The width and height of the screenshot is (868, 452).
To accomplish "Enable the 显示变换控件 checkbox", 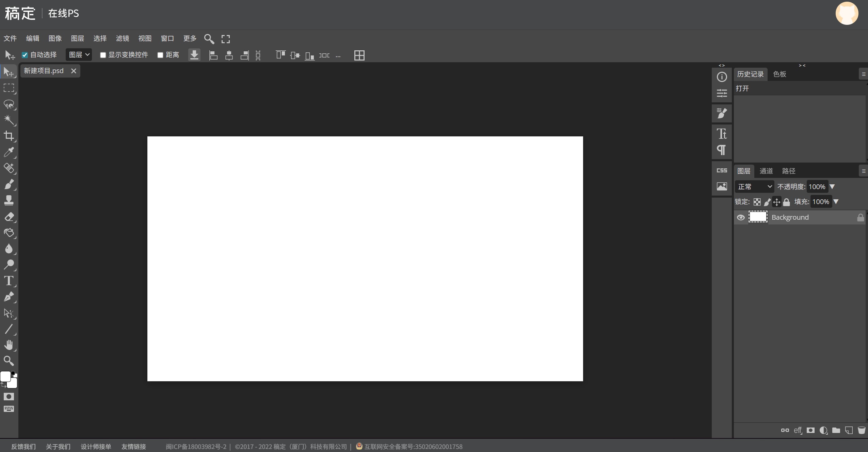I will 103,55.
